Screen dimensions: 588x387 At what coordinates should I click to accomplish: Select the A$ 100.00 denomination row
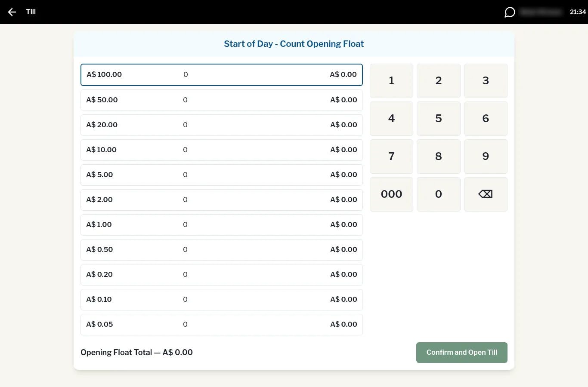click(x=222, y=75)
